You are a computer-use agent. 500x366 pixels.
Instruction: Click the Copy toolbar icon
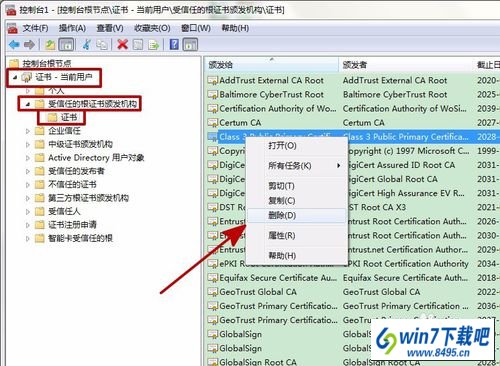pos(102,44)
